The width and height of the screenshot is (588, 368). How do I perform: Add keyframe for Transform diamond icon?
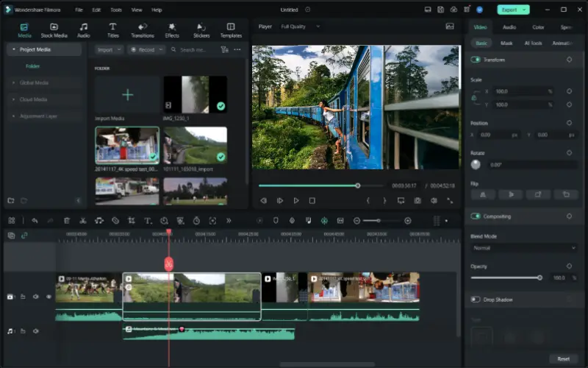569,60
